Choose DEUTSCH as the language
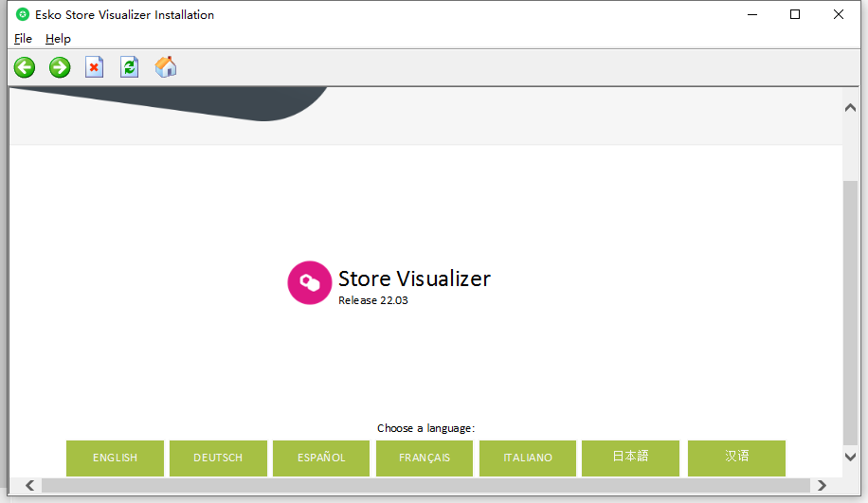This screenshot has width=868, height=503. [x=218, y=458]
